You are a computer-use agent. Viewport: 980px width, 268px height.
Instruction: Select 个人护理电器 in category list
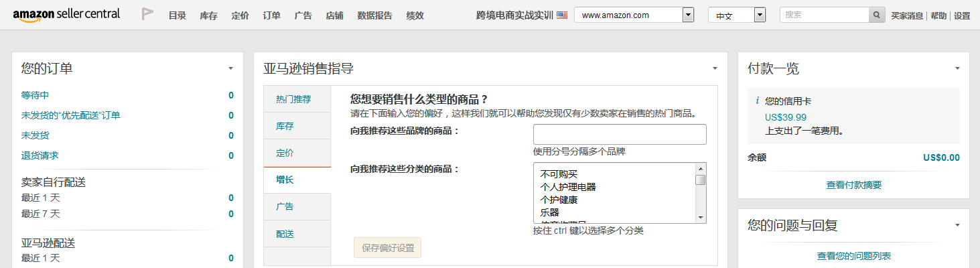coord(568,187)
